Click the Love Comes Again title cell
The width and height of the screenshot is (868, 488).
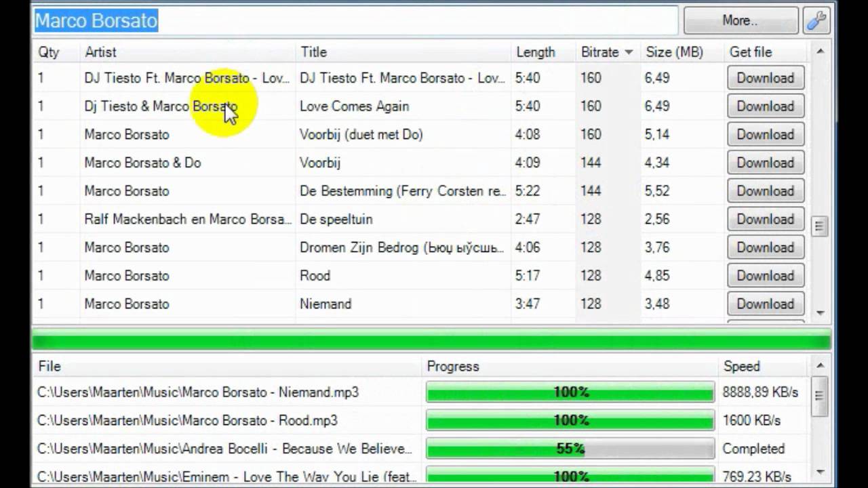[x=354, y=106]
